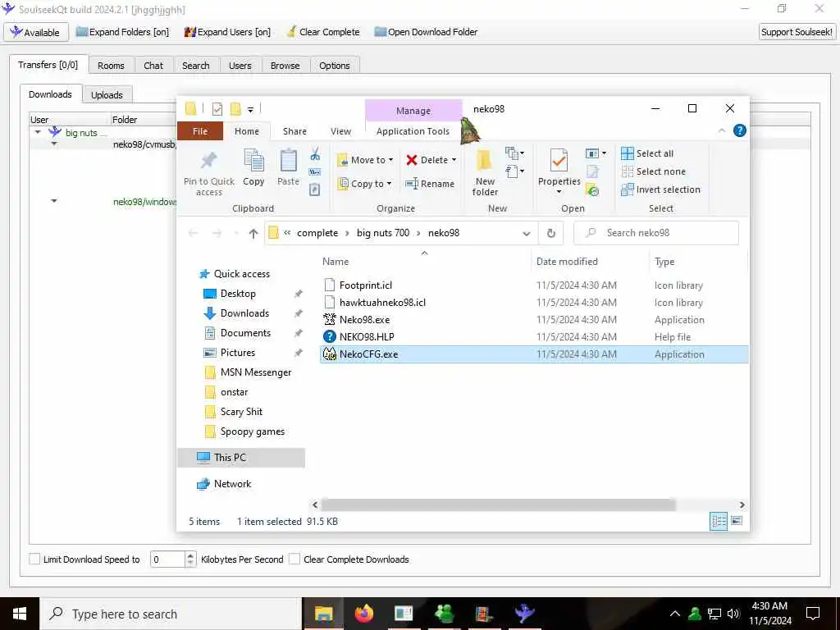Increase download speed limit stepper

pyautogui.click(x=190, y=555)
